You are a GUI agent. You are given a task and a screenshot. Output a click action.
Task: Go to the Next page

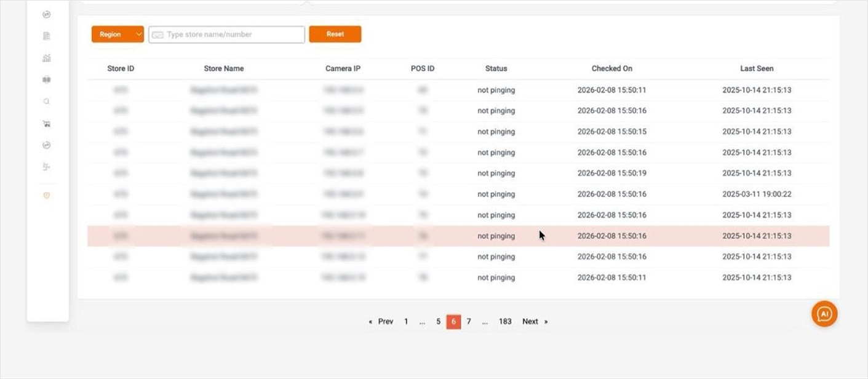534,321
